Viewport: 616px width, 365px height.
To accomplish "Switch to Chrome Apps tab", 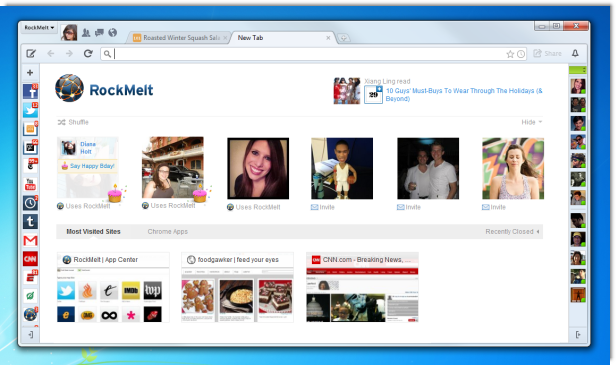I will [168, 232].
